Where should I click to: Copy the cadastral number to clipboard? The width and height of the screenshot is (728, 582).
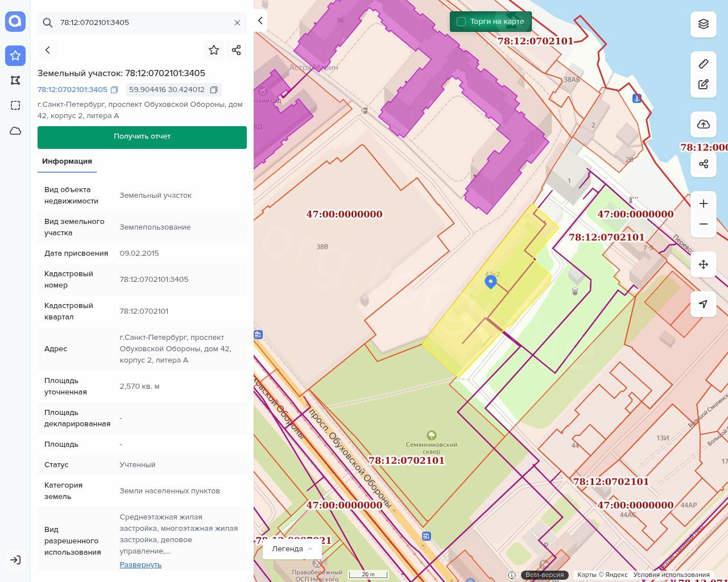click(114, 90)
